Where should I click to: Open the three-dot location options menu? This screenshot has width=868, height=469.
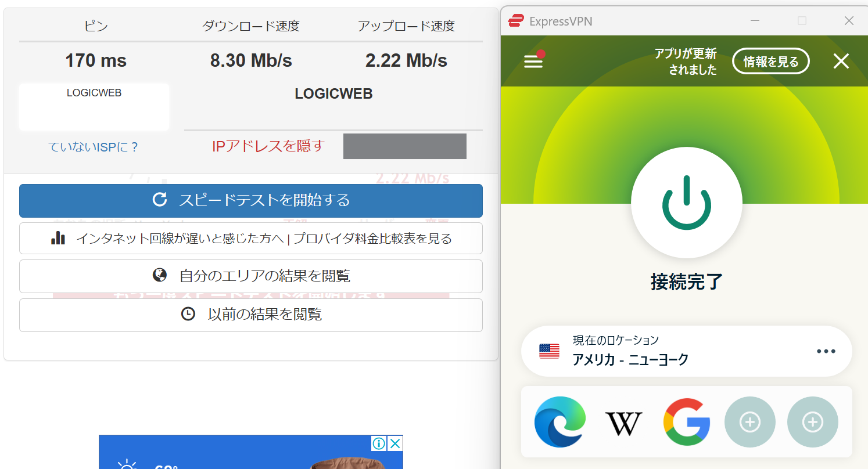coord(826,351)
